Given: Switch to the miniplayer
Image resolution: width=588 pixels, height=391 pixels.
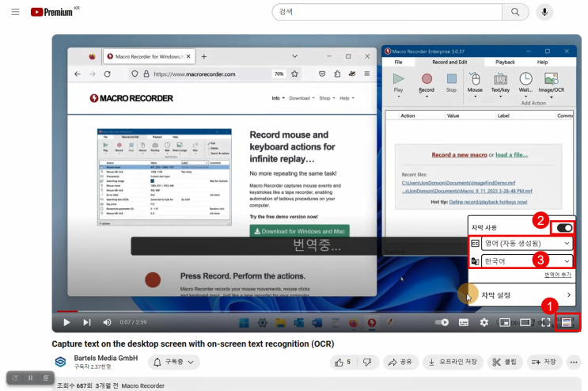Looking at the screenshot, I should coord(504,322).
